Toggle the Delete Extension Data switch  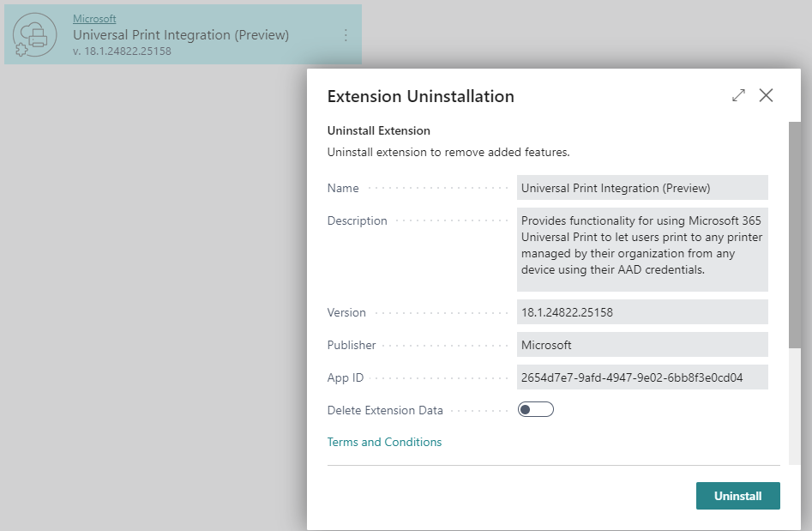point(535,410)
